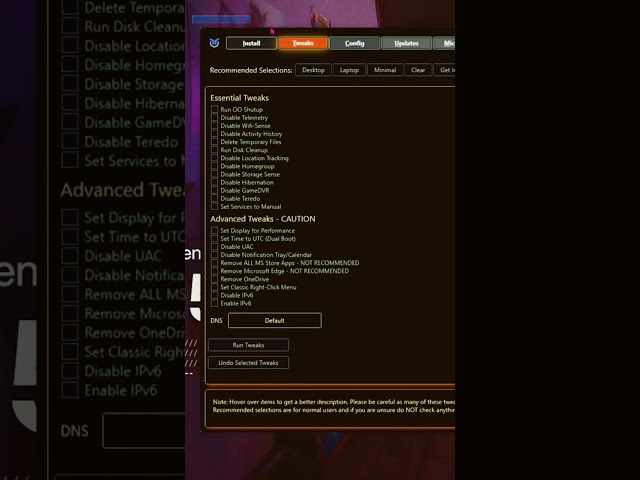
Task: Check Run Disk Cleanup
Action: (x=214, y=150)
